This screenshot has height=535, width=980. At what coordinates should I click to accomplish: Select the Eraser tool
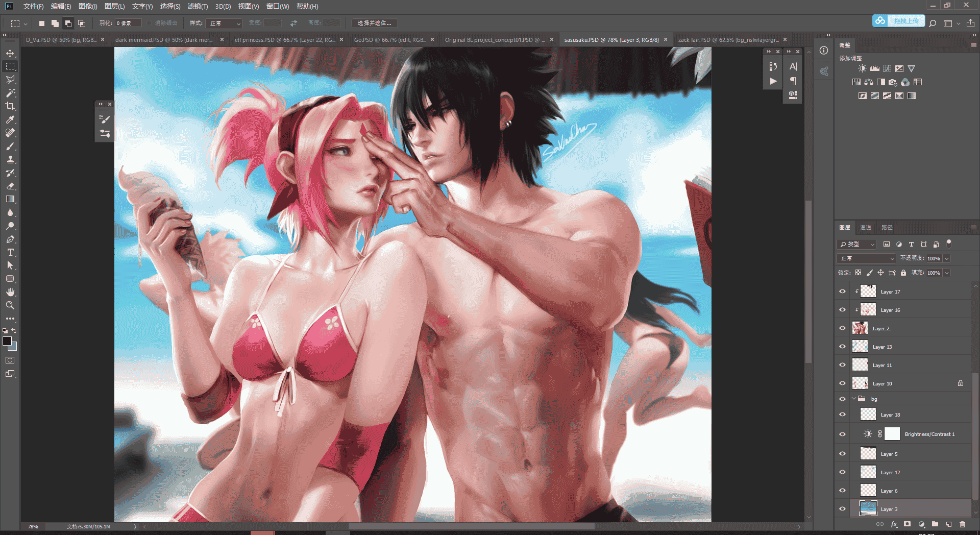10,186
